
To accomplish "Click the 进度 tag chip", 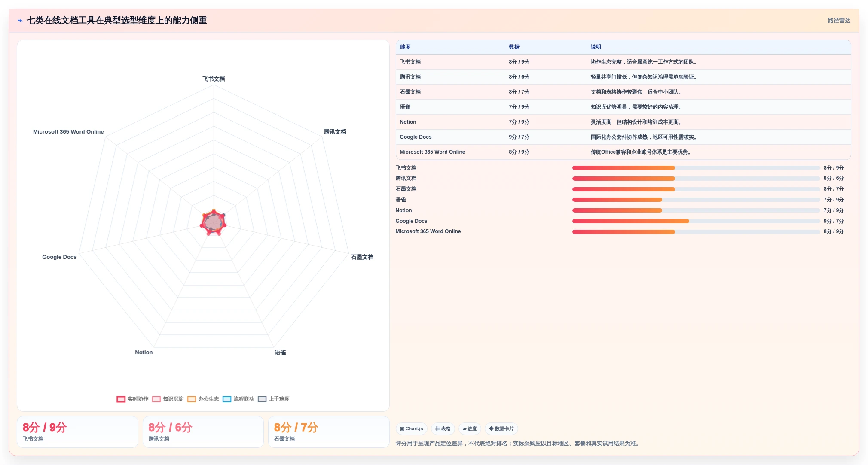I will tap(470, 429).
